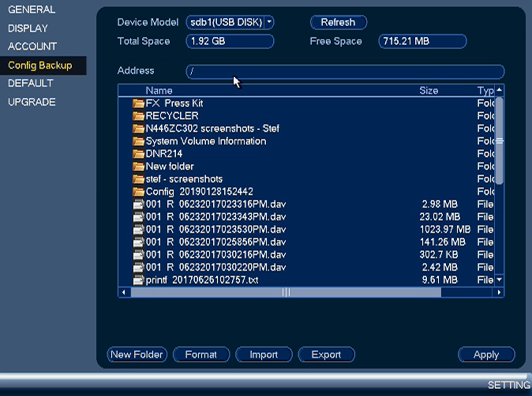532x396 pixels.
Task: Click the horizontal scroll right arrow
Action: pos(499,292)
